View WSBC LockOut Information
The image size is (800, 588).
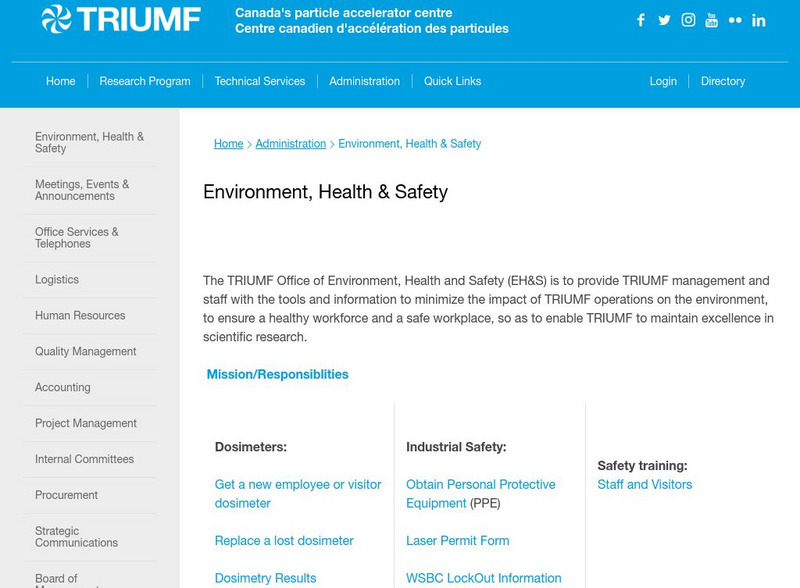tap(484, 578)
